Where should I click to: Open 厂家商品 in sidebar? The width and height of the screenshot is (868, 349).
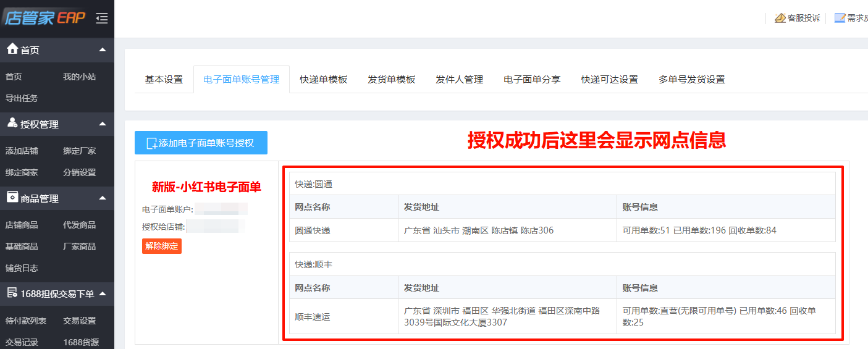(x=79, y=246)
